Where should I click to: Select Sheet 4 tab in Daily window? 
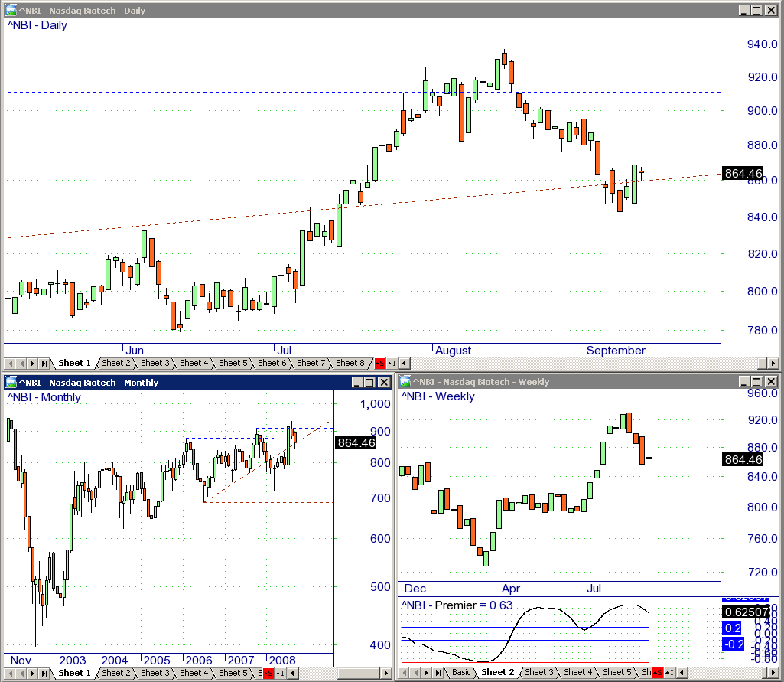point(194,364)
